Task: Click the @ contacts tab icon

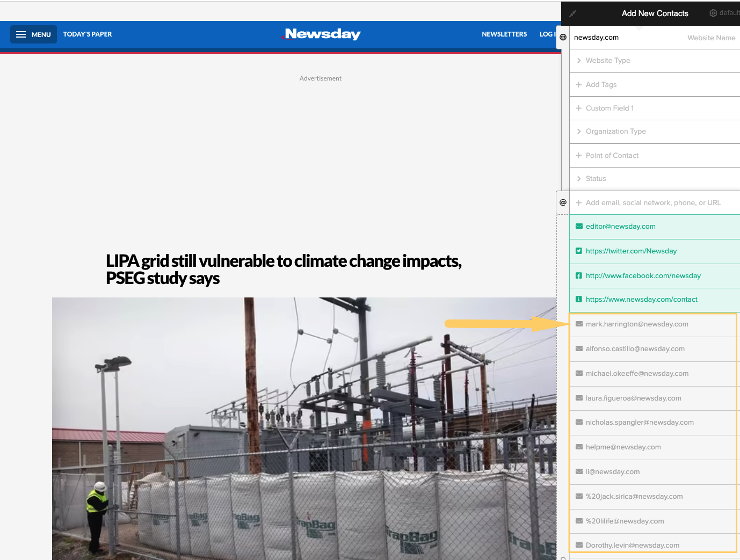Action: pyautogui.click(x=563, y=202)
